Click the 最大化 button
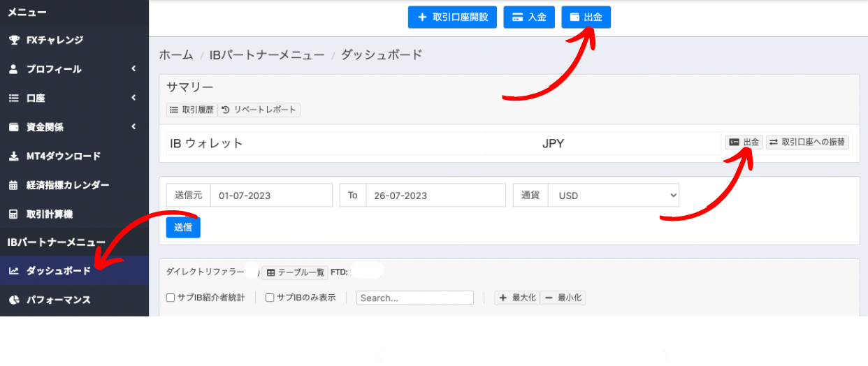The height and width of the screenshot is (366, 868). [516, 298]
